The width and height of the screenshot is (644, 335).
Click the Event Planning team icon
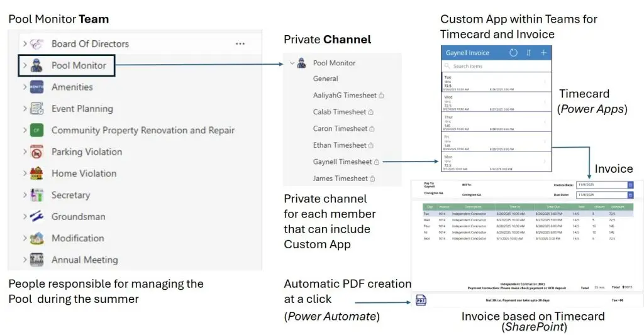pos(36,109)
